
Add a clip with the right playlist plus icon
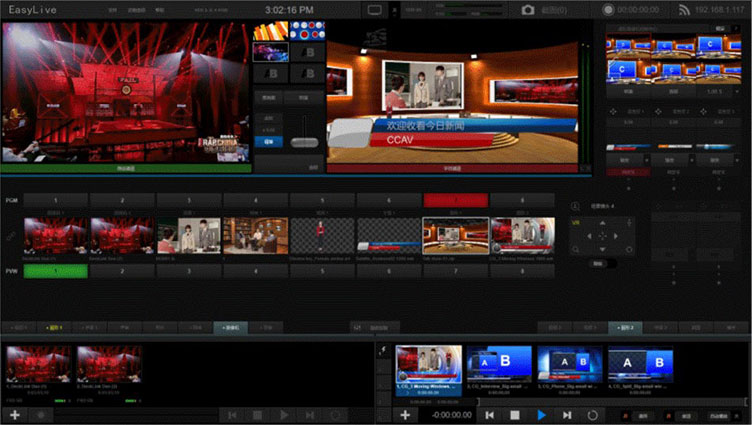tap(405, 414)
